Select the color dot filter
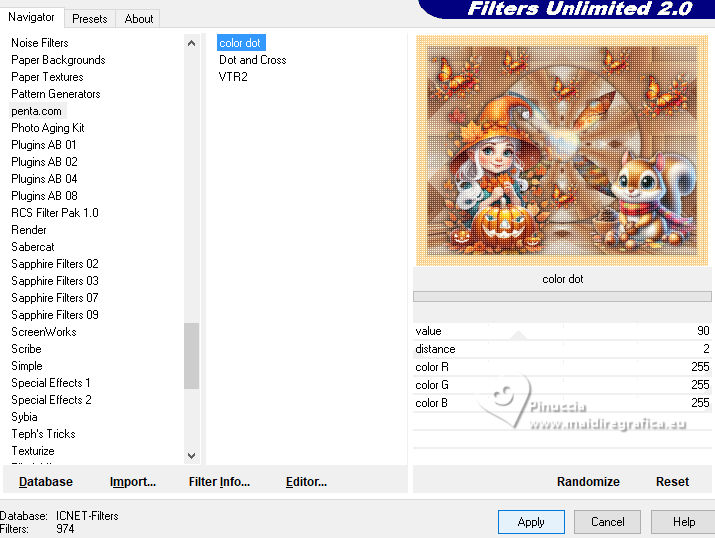715x538 pixels. tap(241, 43)
